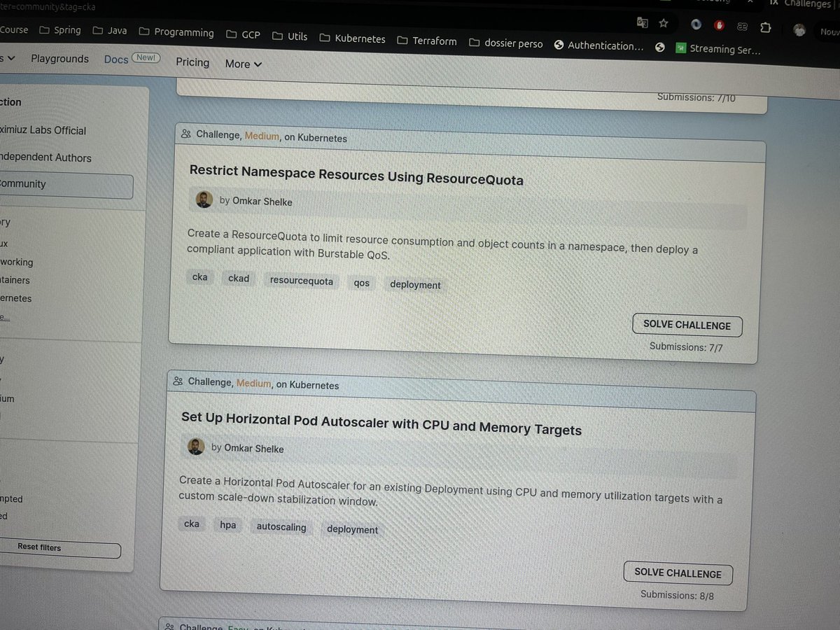Click the Medium difficulty label on Autoscaler card
This screenshot has height=630, width=840.
pyautogui.click(x=253, y=384)
